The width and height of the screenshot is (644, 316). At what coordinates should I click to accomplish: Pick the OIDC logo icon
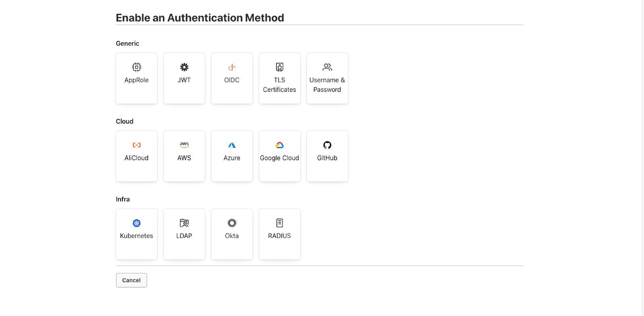point(232,67)
